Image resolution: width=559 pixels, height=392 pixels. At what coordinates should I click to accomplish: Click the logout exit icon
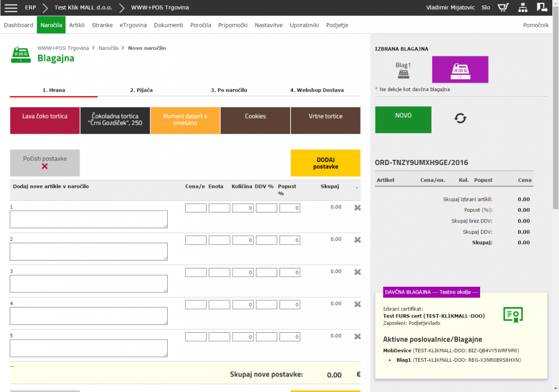click(x=542, y=8)
